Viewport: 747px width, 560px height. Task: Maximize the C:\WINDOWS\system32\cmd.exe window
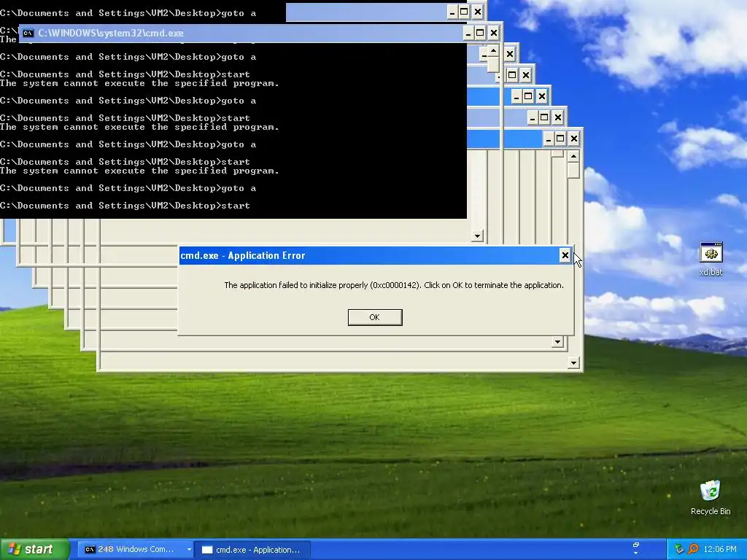pos(480,33)
